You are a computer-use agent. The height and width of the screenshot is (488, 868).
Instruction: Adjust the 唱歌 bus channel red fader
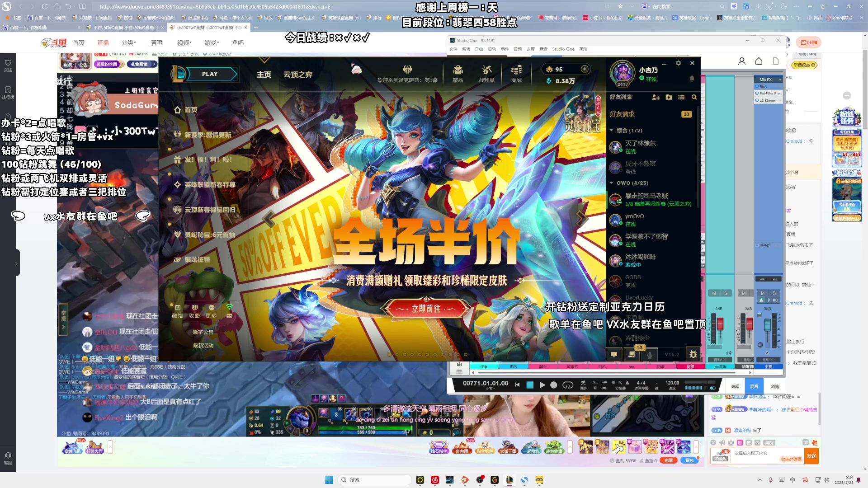pos(750,324)
